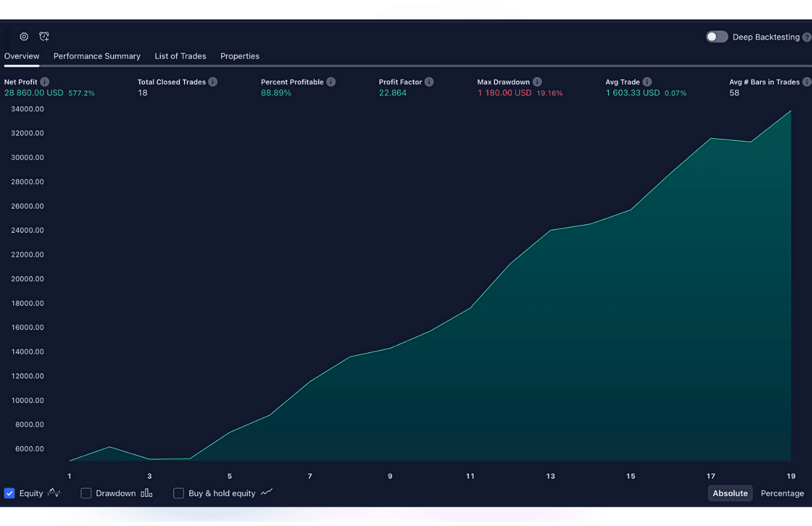The width and height of the screenshot is (812, 526).
Task: Open the List of Trades tab
Action: coord(180,56)
